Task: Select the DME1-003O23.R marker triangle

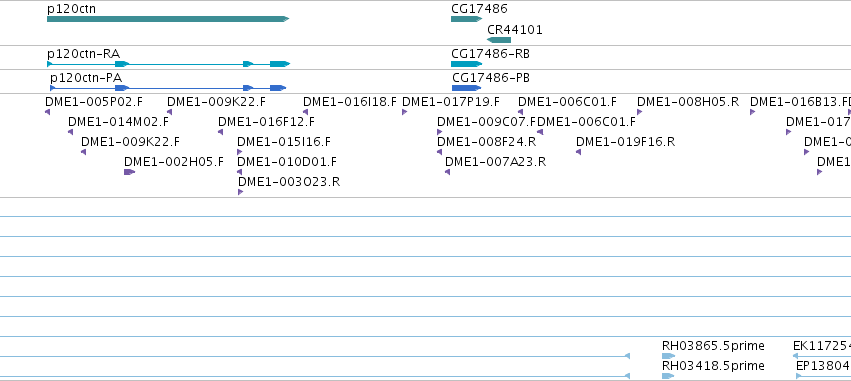Action: coord(240,192)
